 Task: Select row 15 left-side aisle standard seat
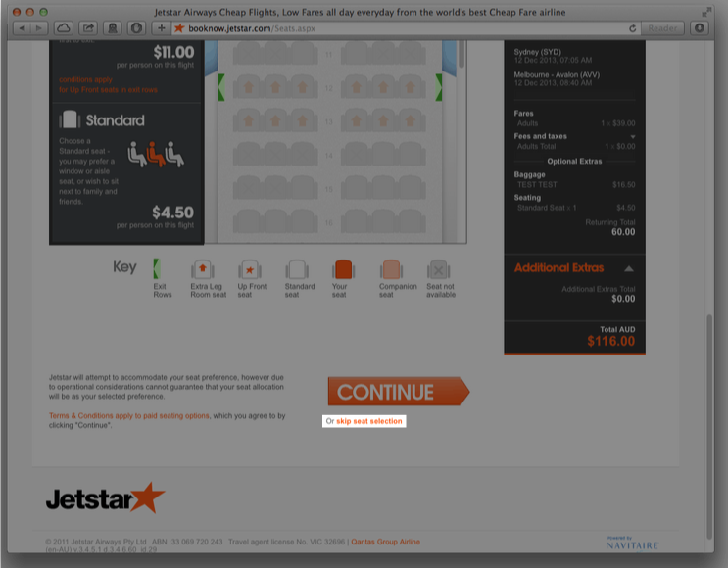pyautogui.click(x=302, y=188)
